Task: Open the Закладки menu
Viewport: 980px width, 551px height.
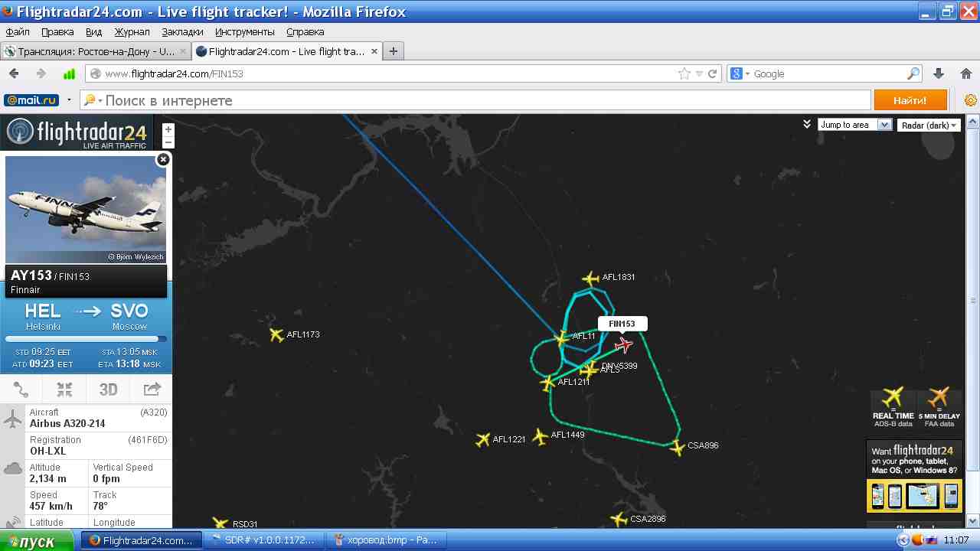Action: tap(182, 32)
